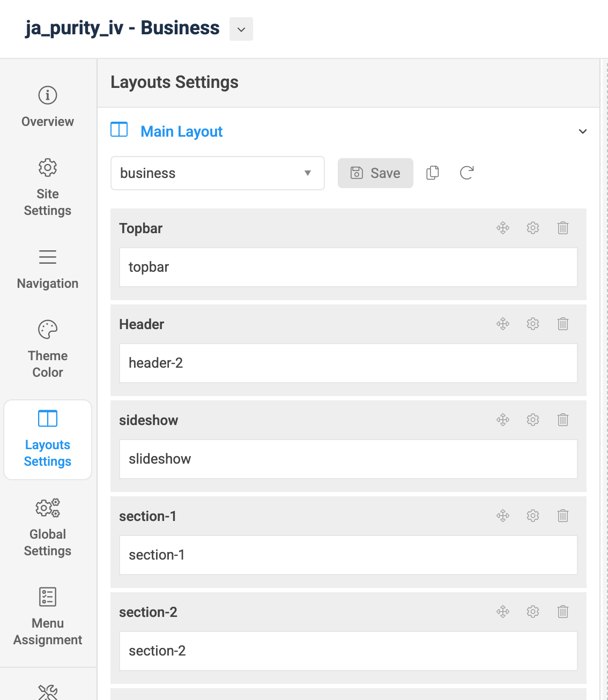Switch to Global Settings tab
This screenshot has width=608, height=700.
click(48, 528)
